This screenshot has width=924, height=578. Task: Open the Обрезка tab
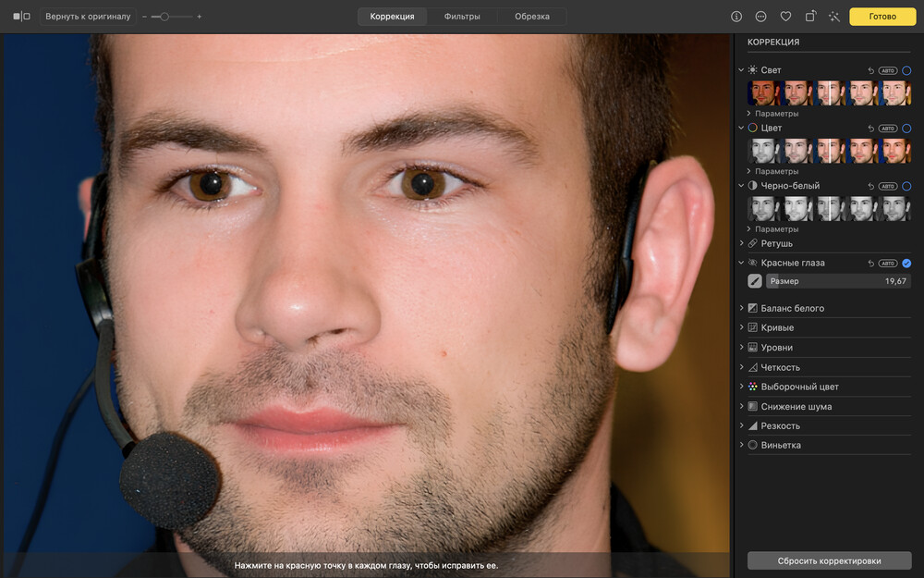[531, 17]
